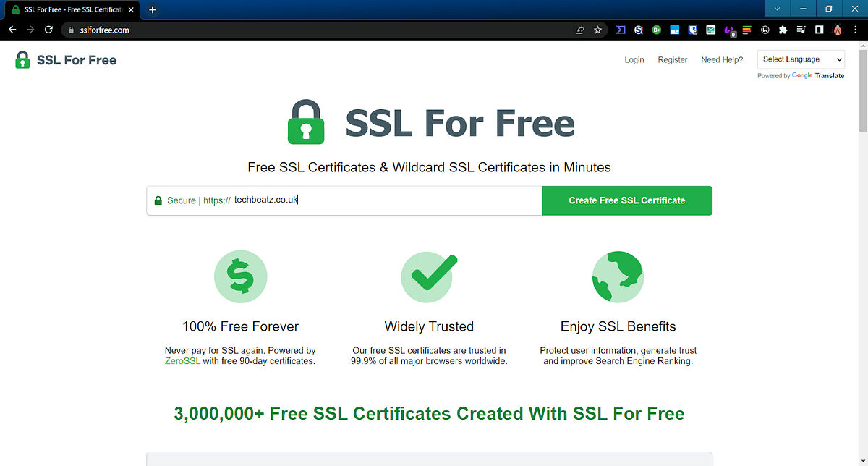Open the side panel icon in the toolbar
The image size is (868, 466).
pos(818,30)
